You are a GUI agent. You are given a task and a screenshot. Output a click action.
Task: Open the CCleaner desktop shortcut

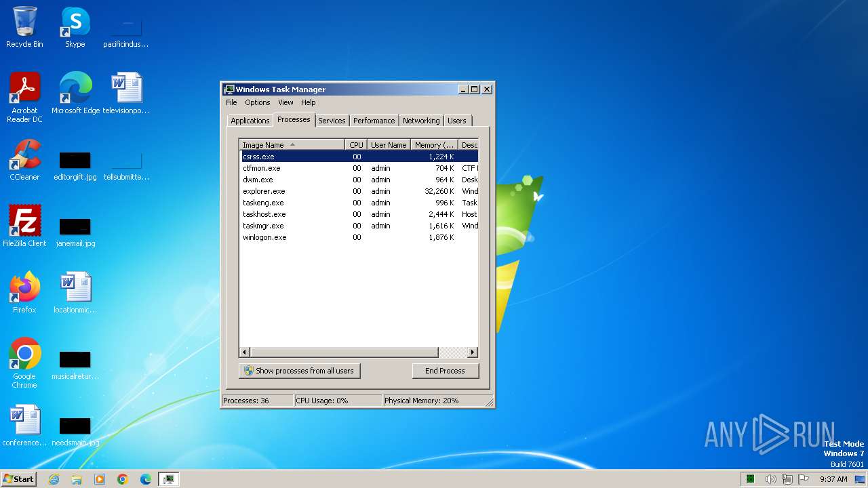point(24,160)
